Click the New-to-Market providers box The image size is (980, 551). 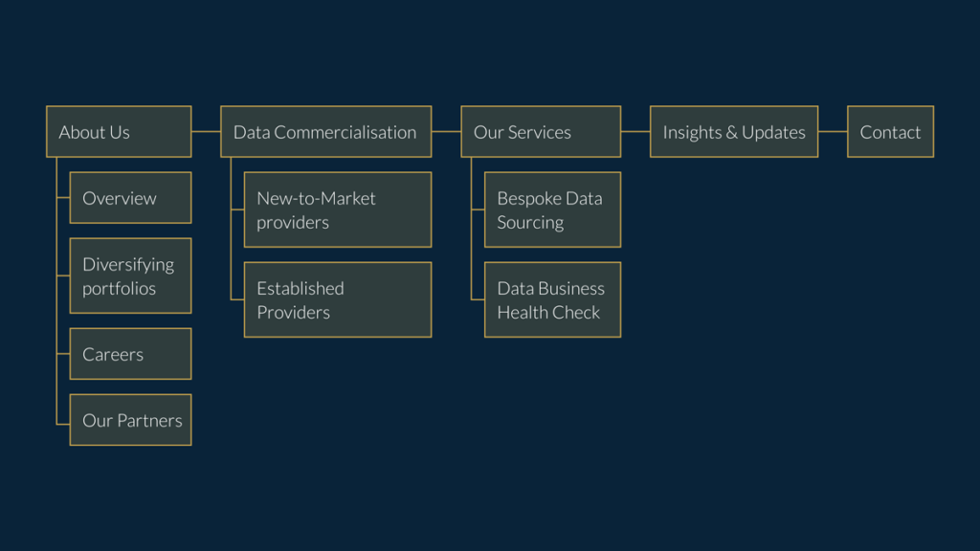tap(337, 210)
